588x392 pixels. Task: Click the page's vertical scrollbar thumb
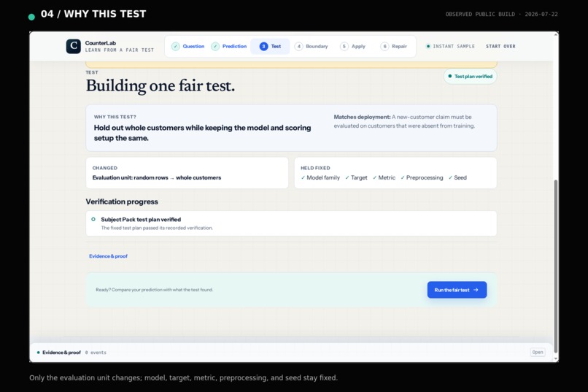[556, 266]
